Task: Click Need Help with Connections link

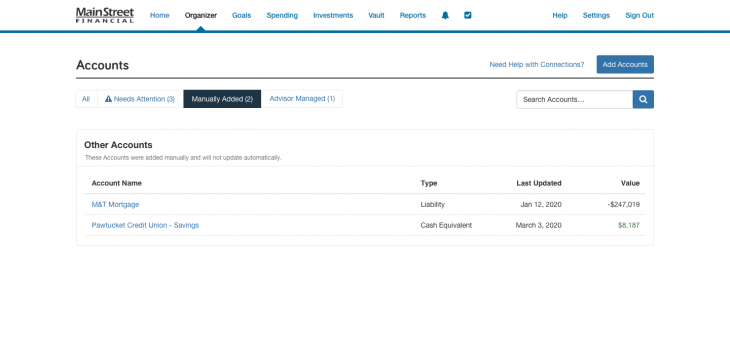Action: (x=537, y=65)
